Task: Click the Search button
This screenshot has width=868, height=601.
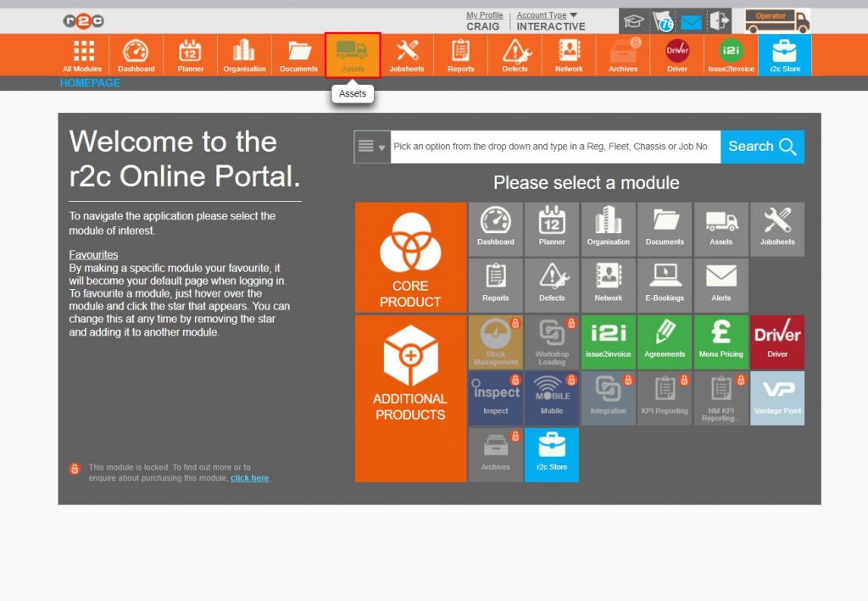Action: pos(762,146)
